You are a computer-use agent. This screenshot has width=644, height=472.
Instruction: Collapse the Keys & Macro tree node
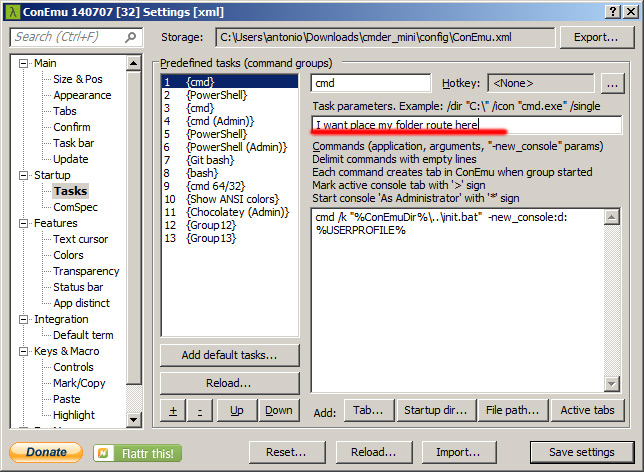[x=23, y=352]
